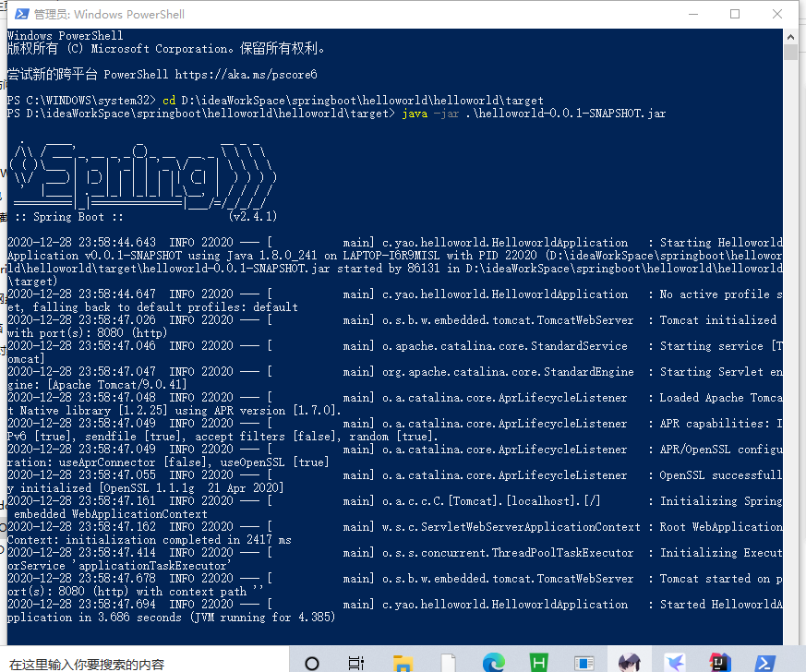Click the aka.ms/pscore6 URL text
Viewport: 806px width, 672px height.
[x=246, y=75]
